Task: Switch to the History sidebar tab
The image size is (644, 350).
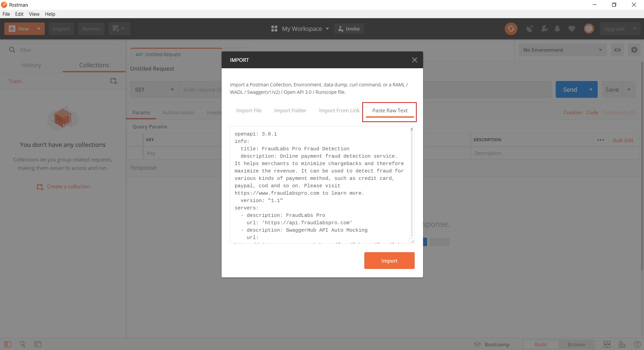Action: click(x=31, y=65)
